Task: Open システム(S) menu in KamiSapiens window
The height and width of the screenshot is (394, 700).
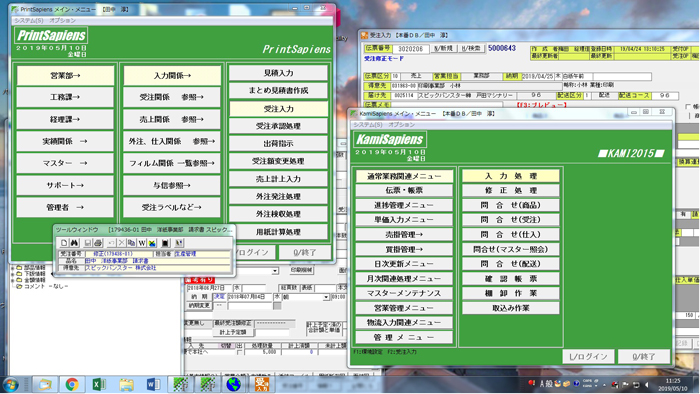Action: 368,125
